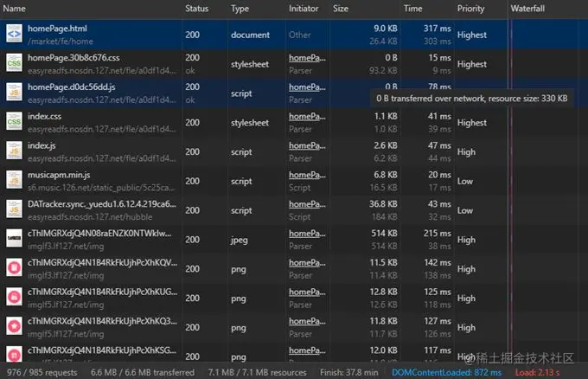588x379 pixels.
Task: Click the 'Finish: 37.8 min' status entry
Action: pyautogui.click(x=349, y=372)
